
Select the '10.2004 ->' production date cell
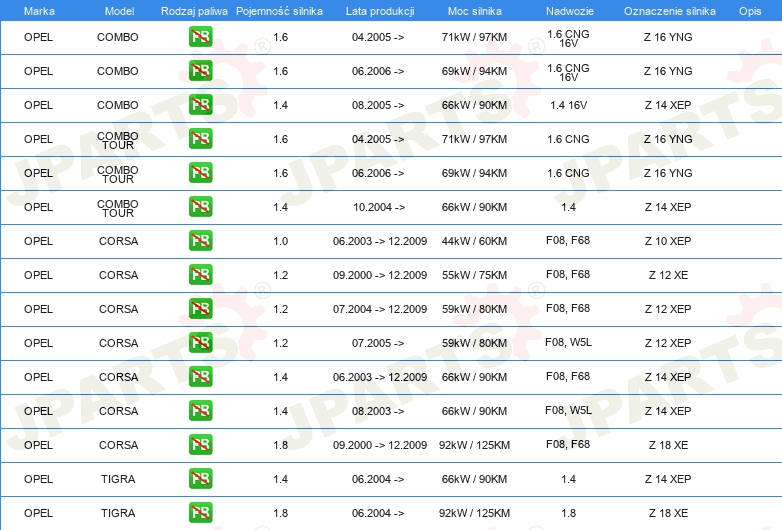(379, 207)
